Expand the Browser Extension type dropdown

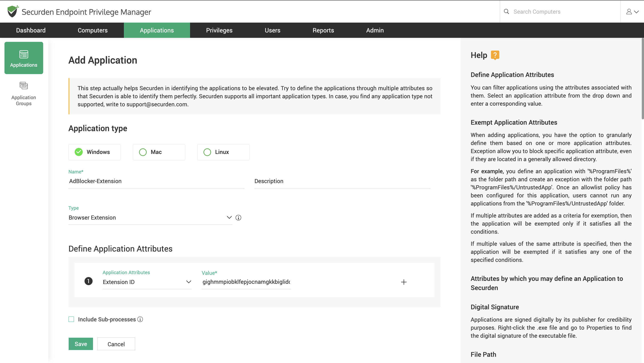pos(150,218)
